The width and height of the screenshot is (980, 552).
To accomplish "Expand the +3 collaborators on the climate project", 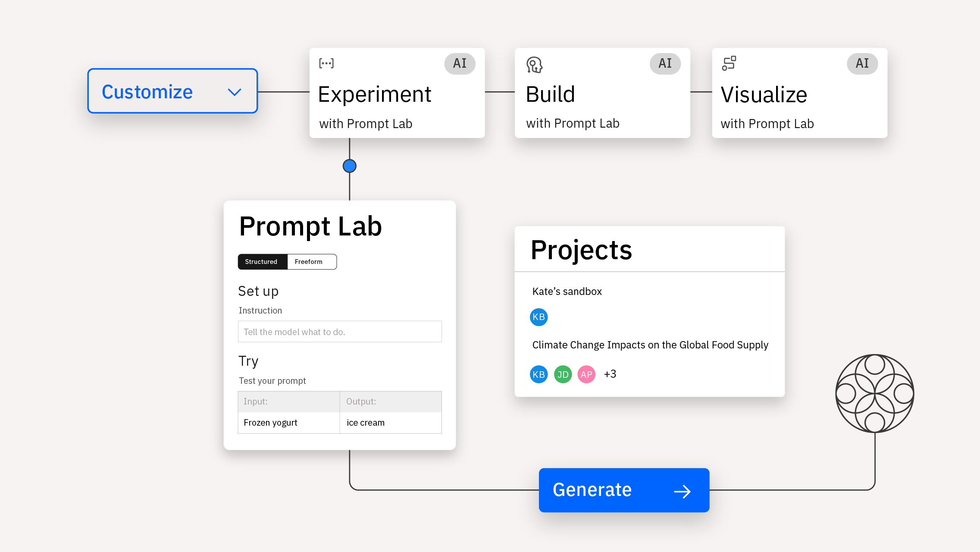I will 610,373.
